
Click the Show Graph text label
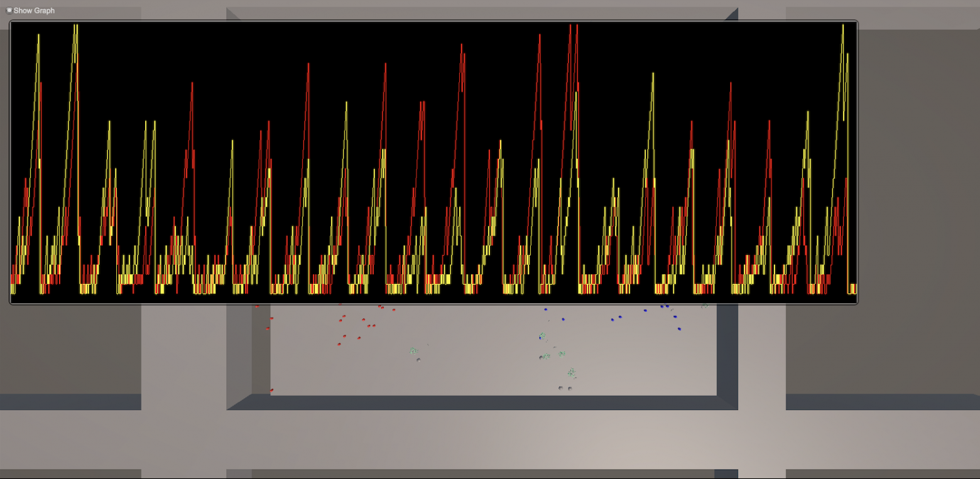coord(34,11)
